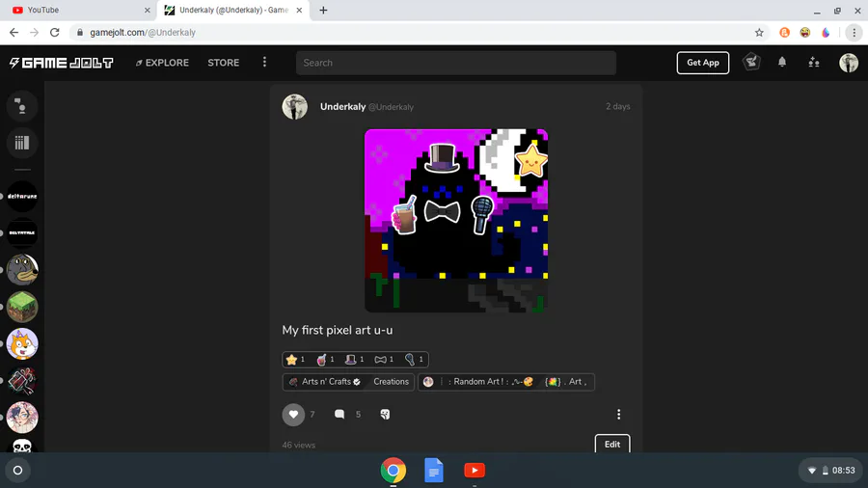Open the STORE section
Image resolution: width=868 pixels, height=488 pixels.
[x=224, y=63]
